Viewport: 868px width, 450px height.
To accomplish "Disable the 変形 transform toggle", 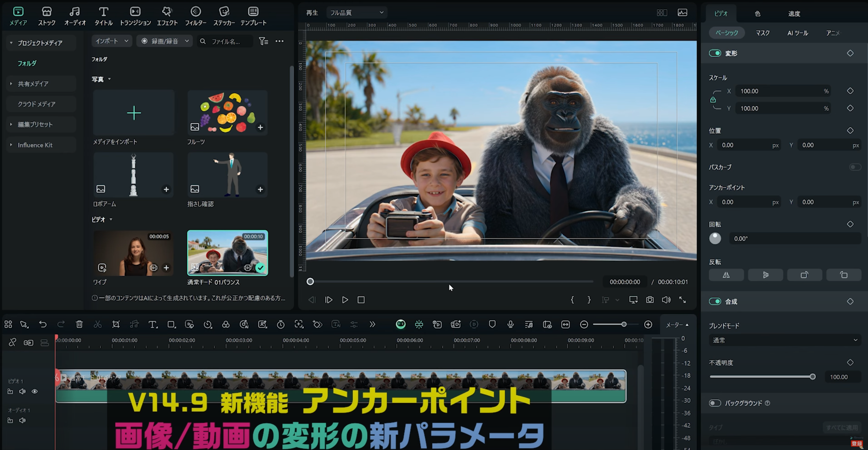I will pos(715,53).
